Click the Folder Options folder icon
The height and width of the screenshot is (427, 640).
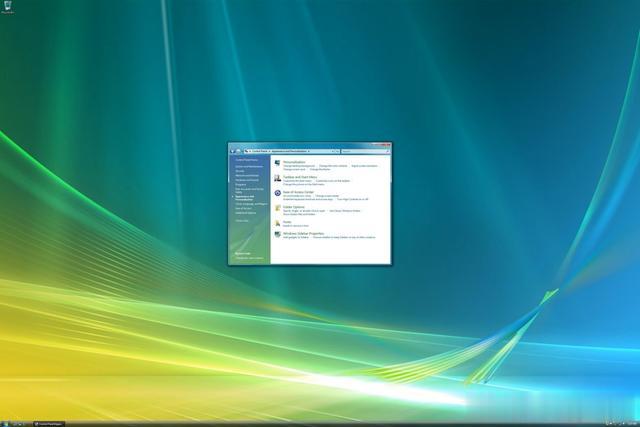tap(278, 208)
